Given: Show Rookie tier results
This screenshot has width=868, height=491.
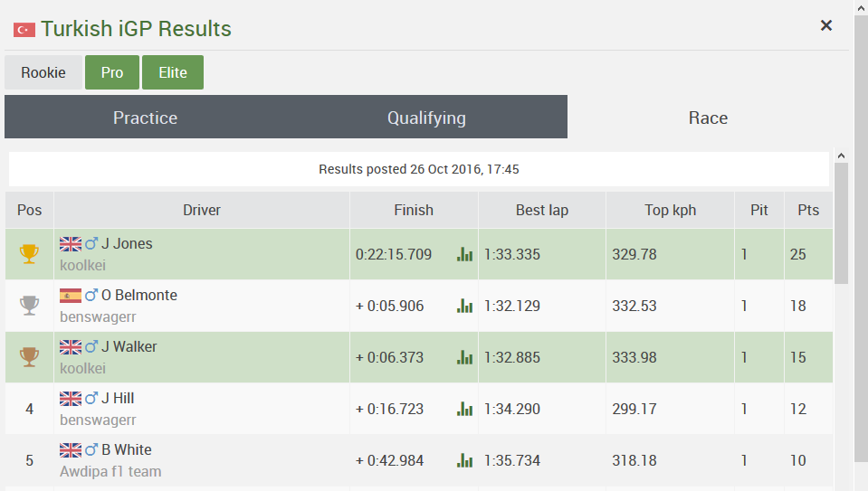Looking at the screenshot, I should 43,72.
